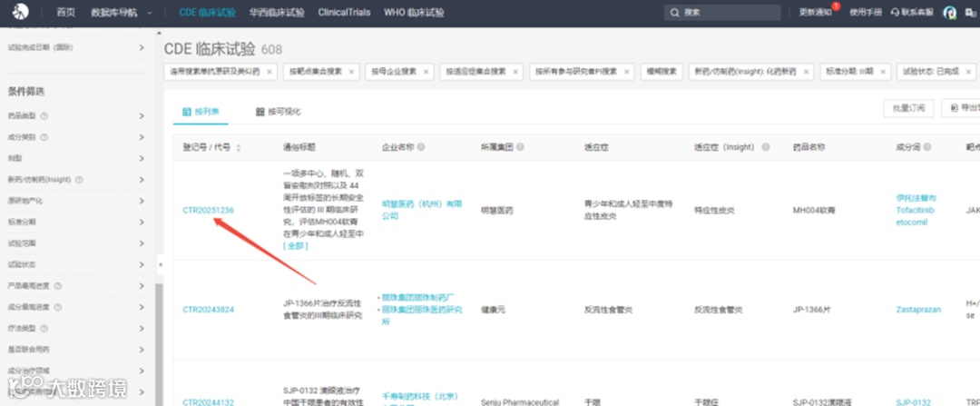Open the 丽珠集团丽珠医药研究所 company link

point(422,315)
